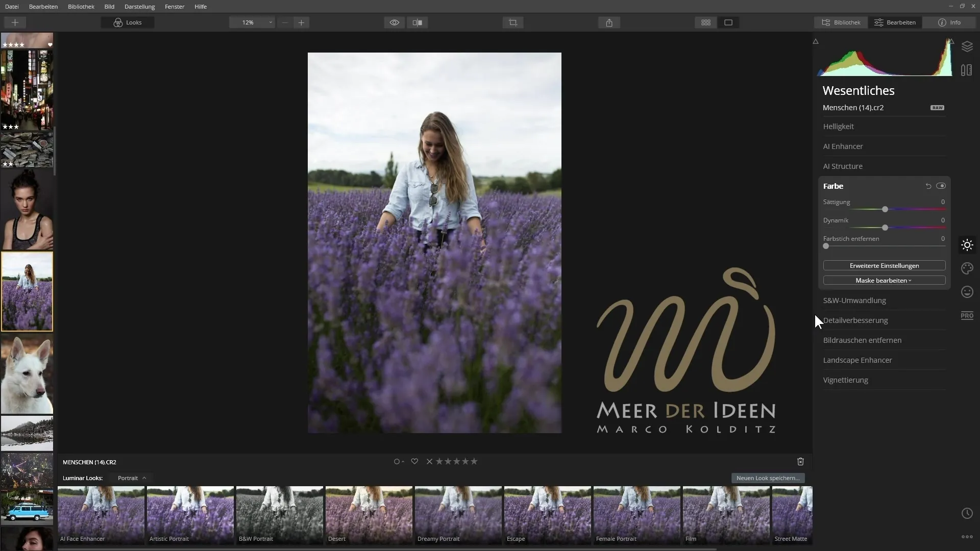Expand the AI Structure tool
Screen dimensions: 980x551
pyautogui.click(x=884, y=166)
